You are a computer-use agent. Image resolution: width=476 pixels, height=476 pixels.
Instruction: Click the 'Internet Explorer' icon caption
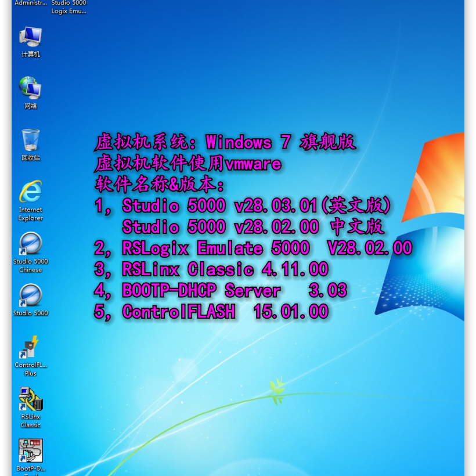[30, 214]
